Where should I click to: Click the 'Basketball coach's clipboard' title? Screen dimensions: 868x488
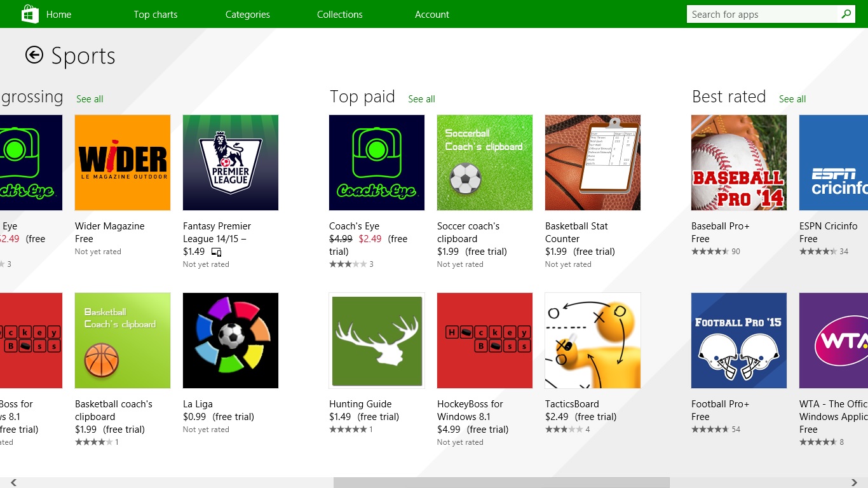click(x=114, y=410)
